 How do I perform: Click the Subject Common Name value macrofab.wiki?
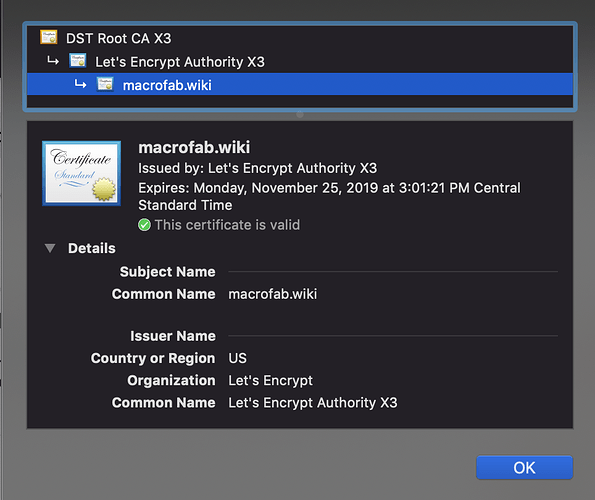point(272,294)
